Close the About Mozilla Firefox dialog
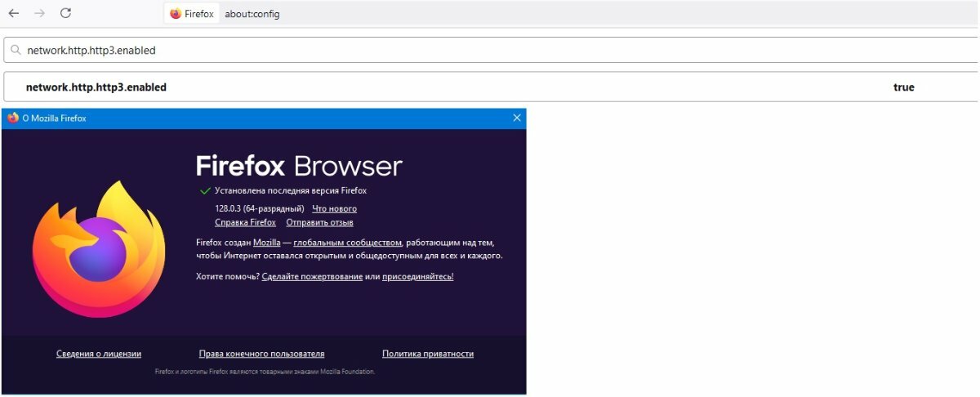The width and height of the screenshot is (980, 397). click(517, 118)
